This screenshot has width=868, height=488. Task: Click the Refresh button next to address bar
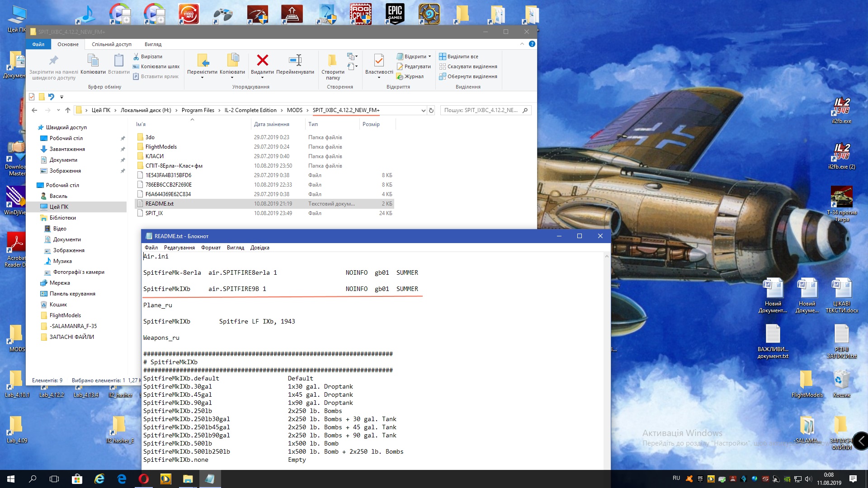[x=431, y=110]
